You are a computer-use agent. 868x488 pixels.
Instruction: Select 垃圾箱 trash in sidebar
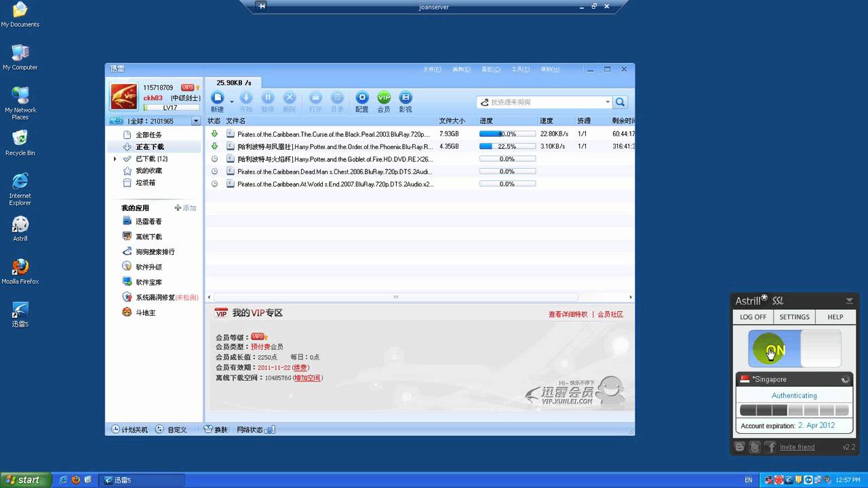tap(145, 183)
